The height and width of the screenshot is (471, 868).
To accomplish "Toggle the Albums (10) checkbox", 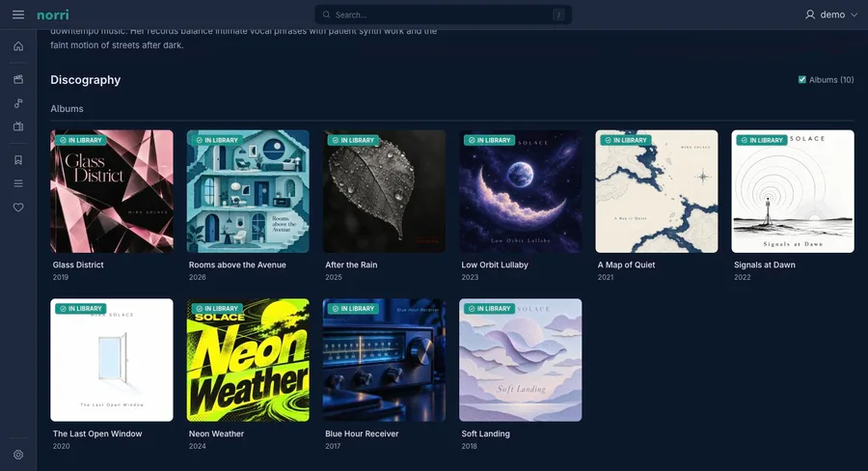I will pos(802,80).
